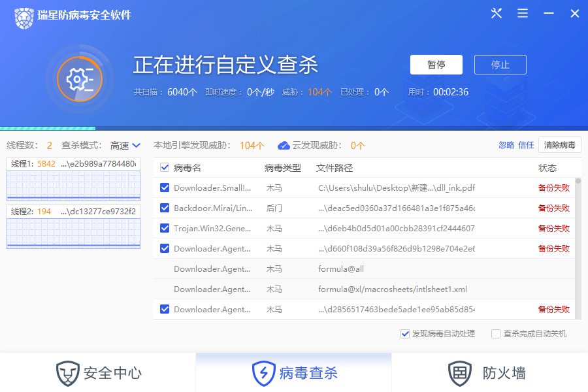
Task: Click the threat list vertical scrollbar
Action: pyautogui.click(x=578, y=248)
